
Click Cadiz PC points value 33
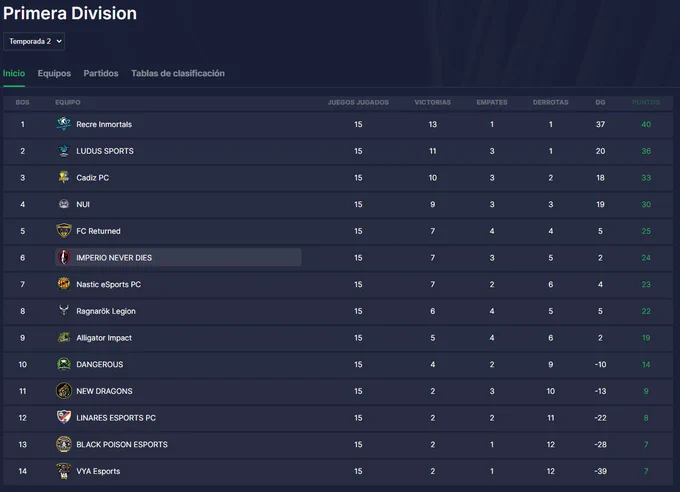click(646, 178)
